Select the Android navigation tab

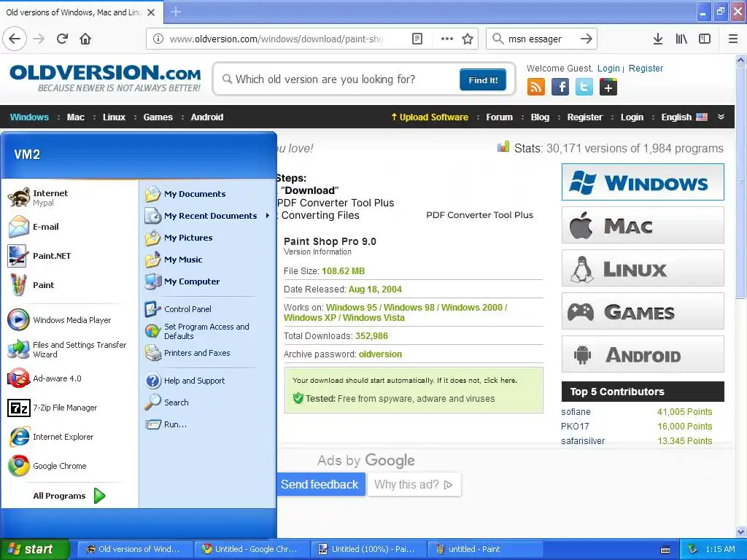tap(206, 117)
